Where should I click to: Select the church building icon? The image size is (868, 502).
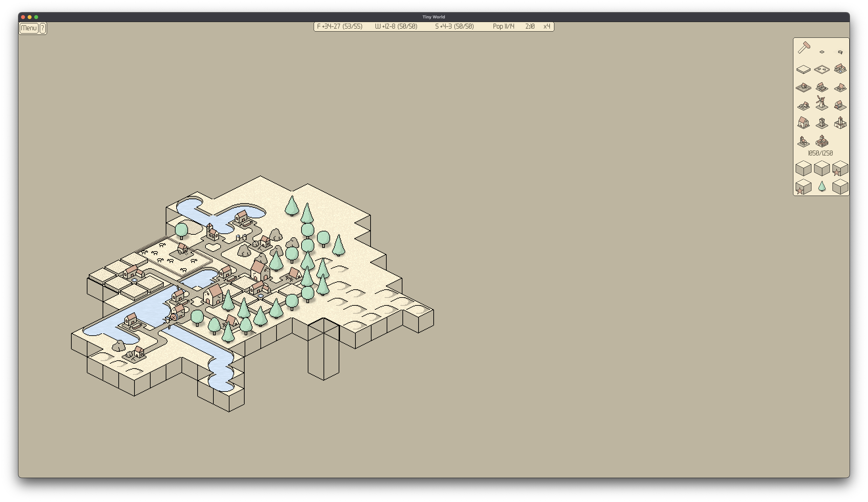803,141
